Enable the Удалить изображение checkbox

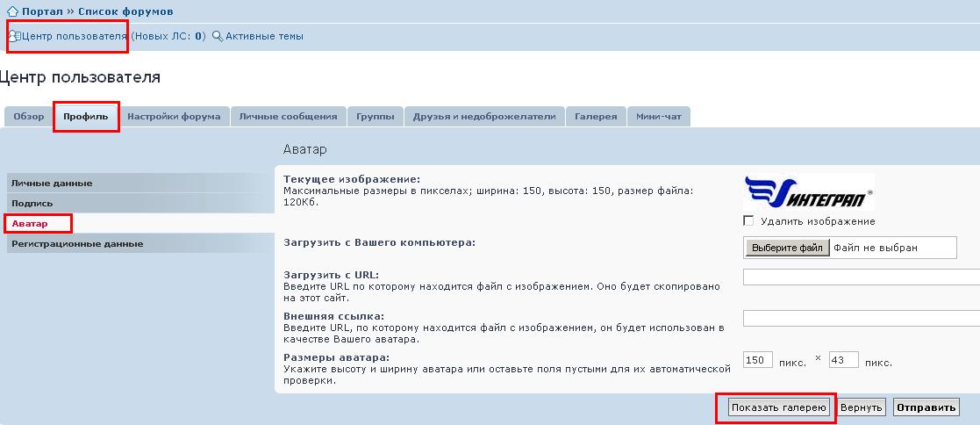tap(748, 221)
